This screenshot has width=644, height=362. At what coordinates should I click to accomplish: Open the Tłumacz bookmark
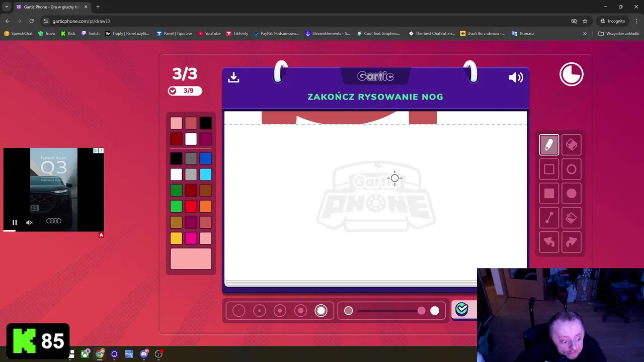point(523,33)
